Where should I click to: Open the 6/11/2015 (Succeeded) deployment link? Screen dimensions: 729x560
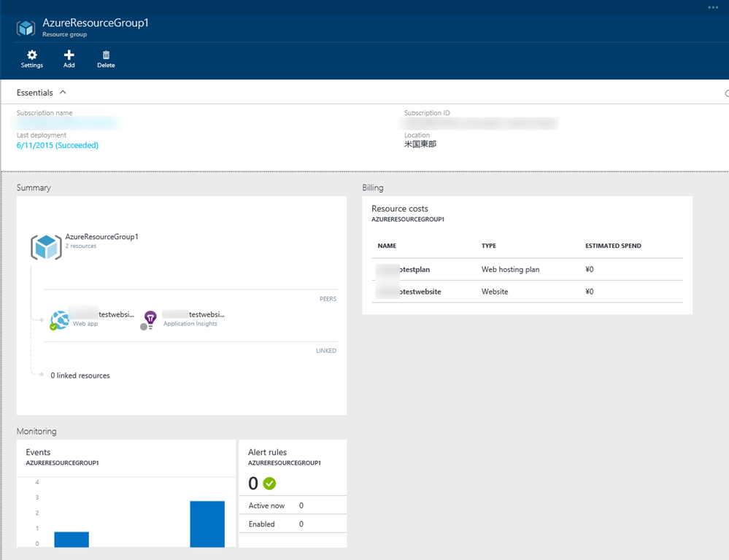(58, 145)
